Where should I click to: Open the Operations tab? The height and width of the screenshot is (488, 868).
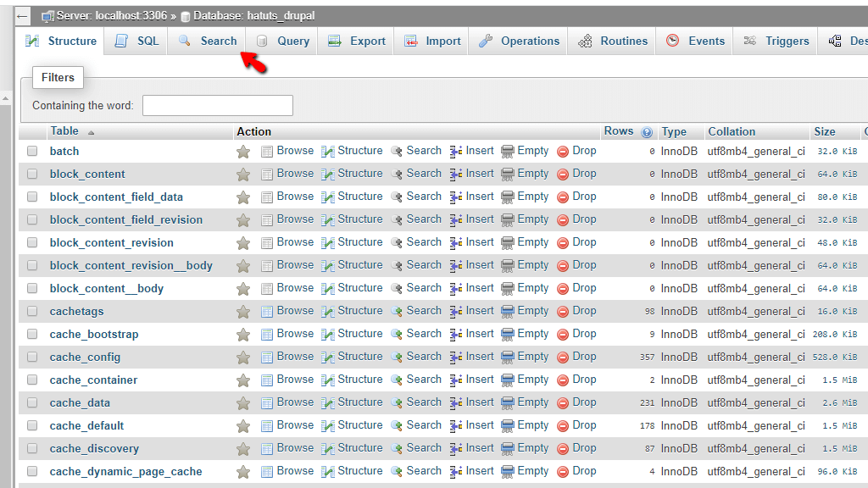point(519,41)
